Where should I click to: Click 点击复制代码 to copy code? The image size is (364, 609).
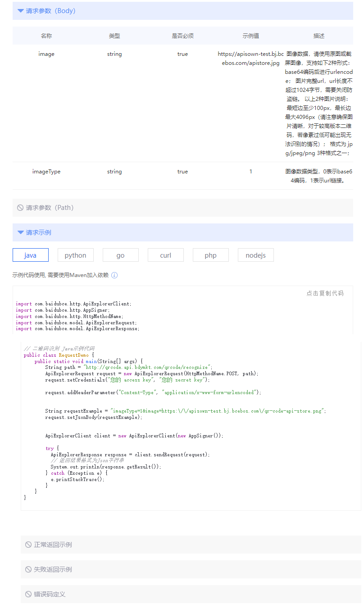pyautogui.click(x=325, y=293)
